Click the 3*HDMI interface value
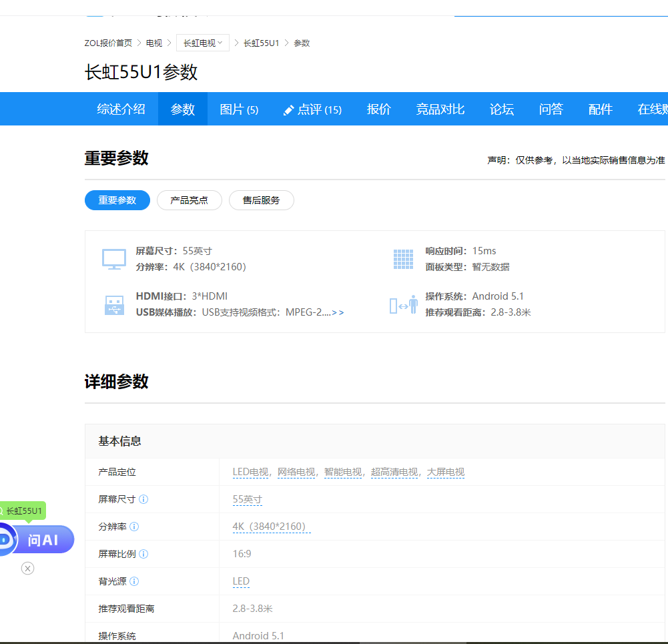 [210, 296]
